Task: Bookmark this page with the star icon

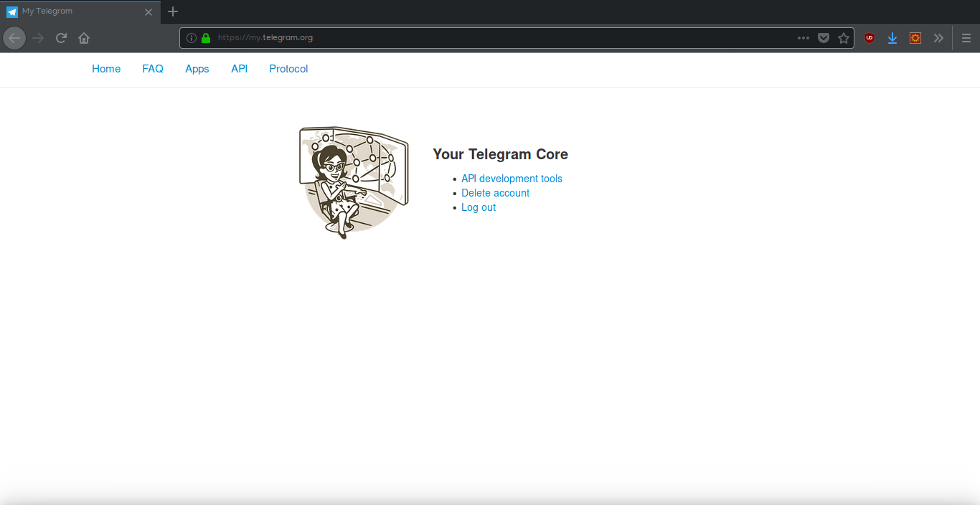Action: point(844,38)
